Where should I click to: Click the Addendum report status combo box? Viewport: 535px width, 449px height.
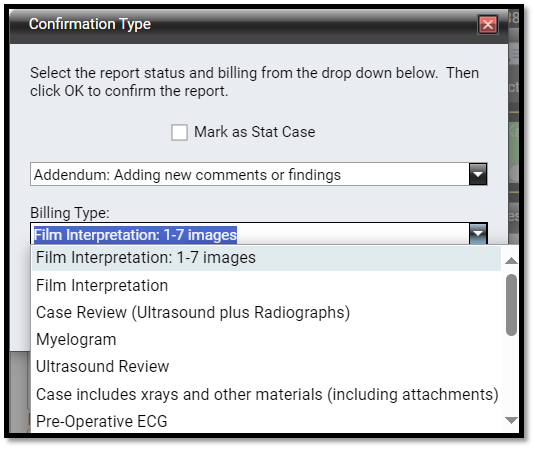(259, 174)
